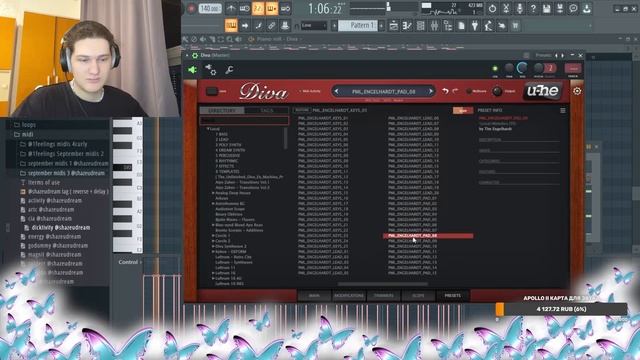Switch to the TRIMMERS tab
Viewport: 640px width, 360px height.
384,296
